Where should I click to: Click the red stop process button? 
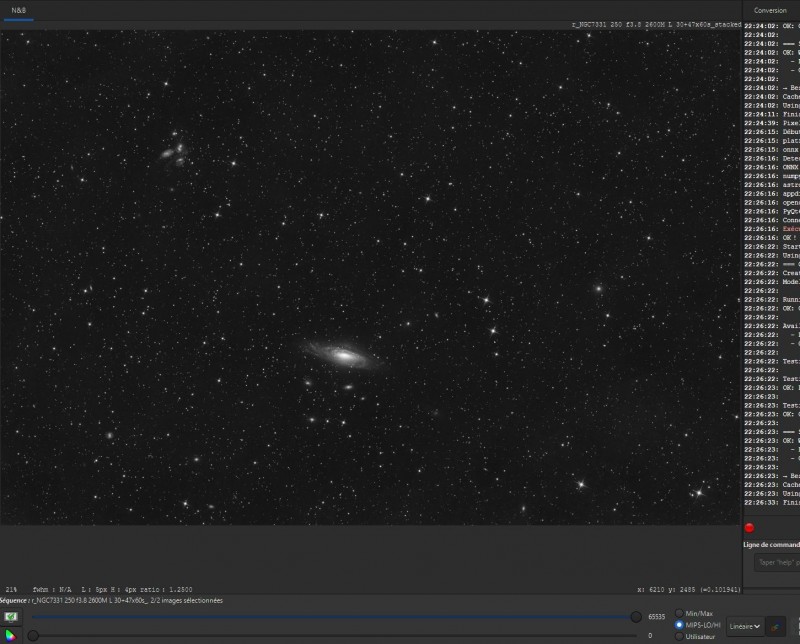(749, 528)
